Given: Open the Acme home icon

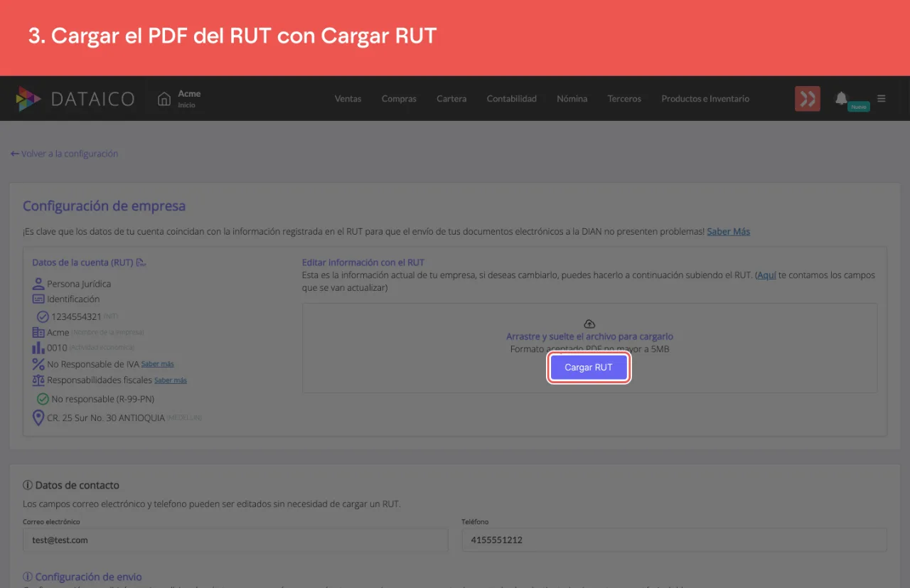Looking at the screenshot, I should click(164, 99).
